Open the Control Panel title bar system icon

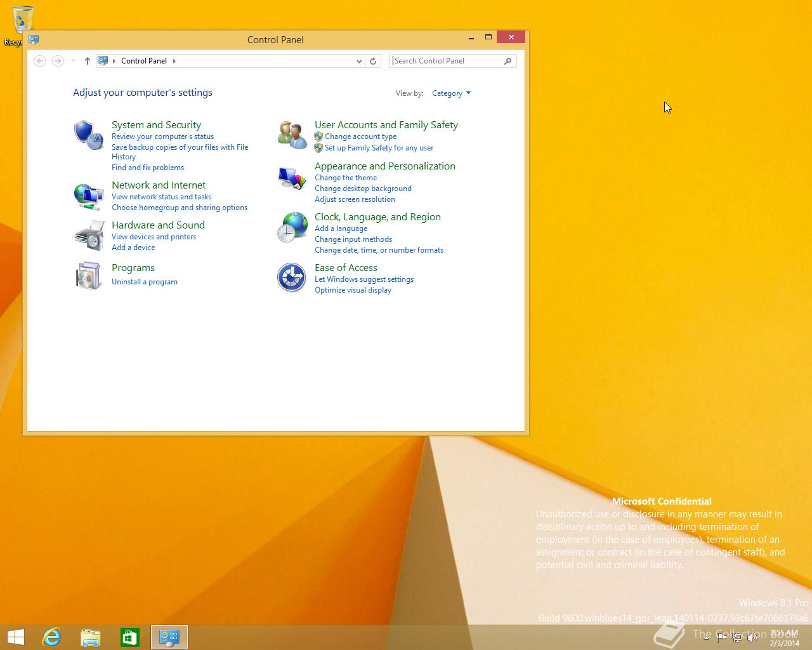tap(34, 39)
